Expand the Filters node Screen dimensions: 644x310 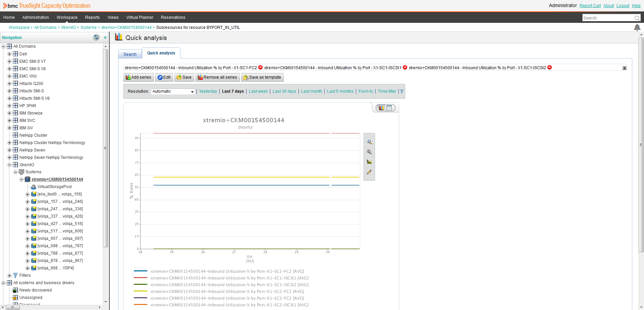pyautogui.click(x=9, y=276)
